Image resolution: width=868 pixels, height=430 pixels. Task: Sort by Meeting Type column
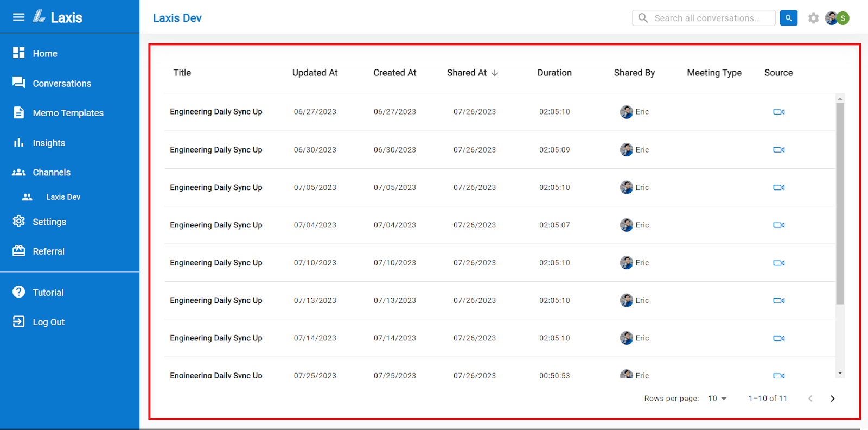[x=714, y=73]
